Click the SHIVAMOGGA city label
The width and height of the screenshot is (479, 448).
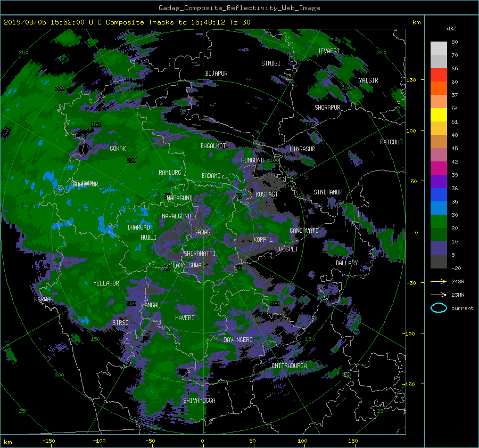tap(199, 400)
